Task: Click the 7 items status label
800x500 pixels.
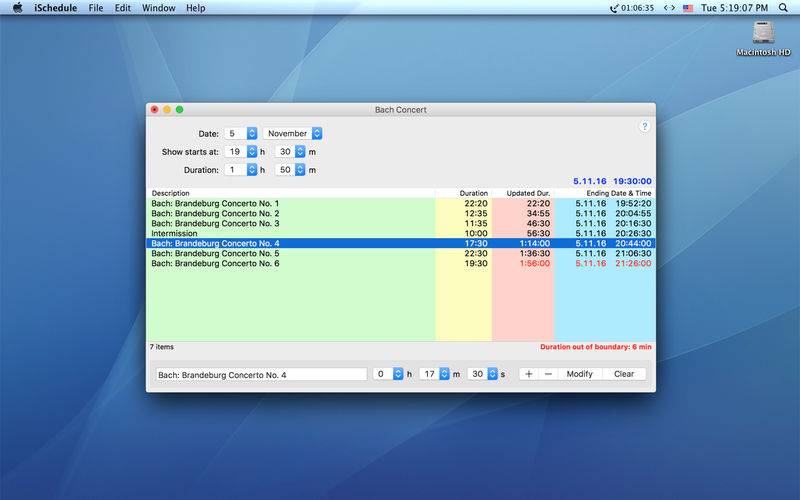Action: (x=162, y=347)
